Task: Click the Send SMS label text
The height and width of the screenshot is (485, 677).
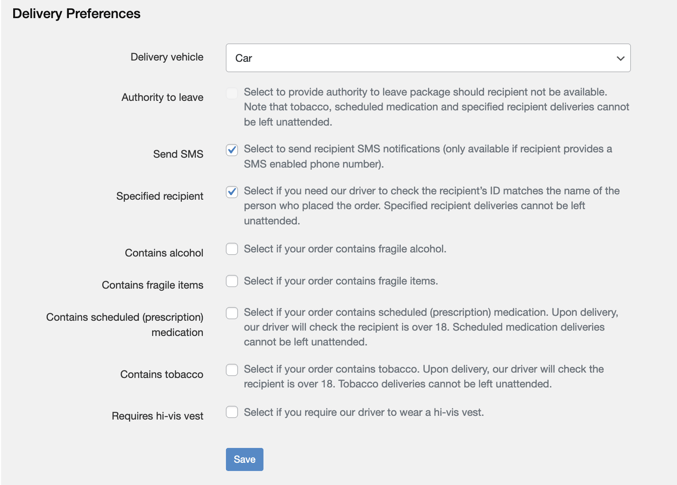Action: (x=178, y=154)
